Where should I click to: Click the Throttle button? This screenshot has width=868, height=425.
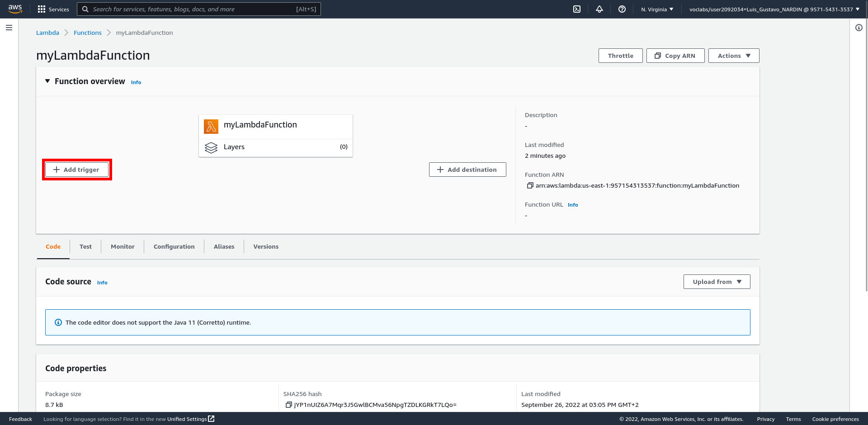[x=620, y=56]
